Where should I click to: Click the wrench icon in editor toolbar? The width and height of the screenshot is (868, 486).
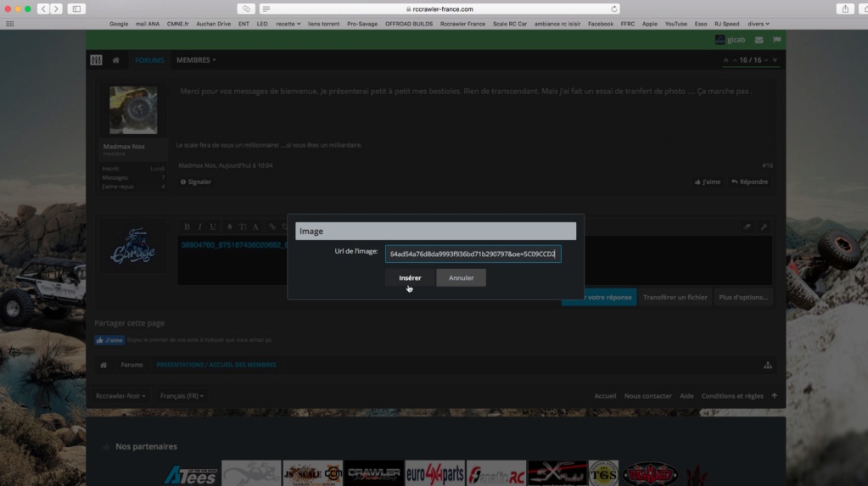click(764, 226)
